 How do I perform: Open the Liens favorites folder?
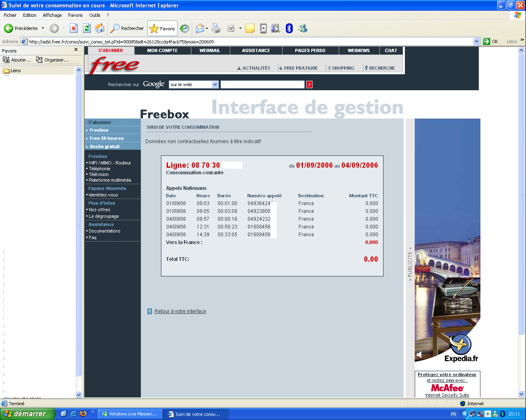click(x=12, y=71)
